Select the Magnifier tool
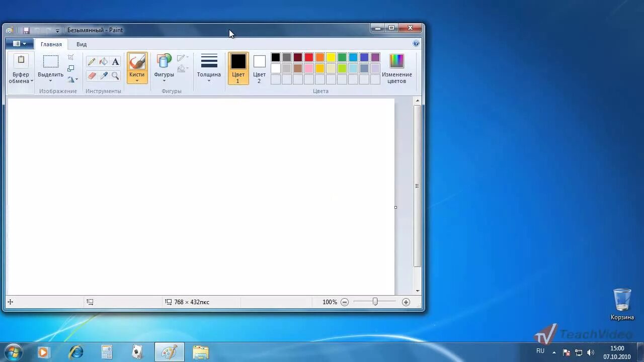 [x=115, y=76]
